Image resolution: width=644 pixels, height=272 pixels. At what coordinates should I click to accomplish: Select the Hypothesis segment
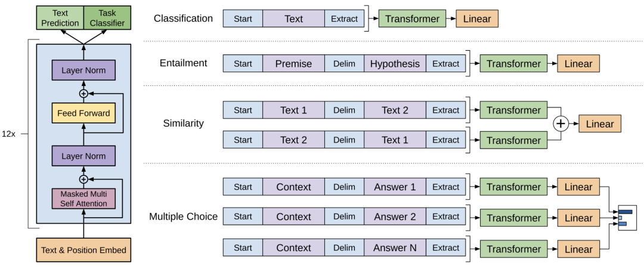click(x=395, y=64)
